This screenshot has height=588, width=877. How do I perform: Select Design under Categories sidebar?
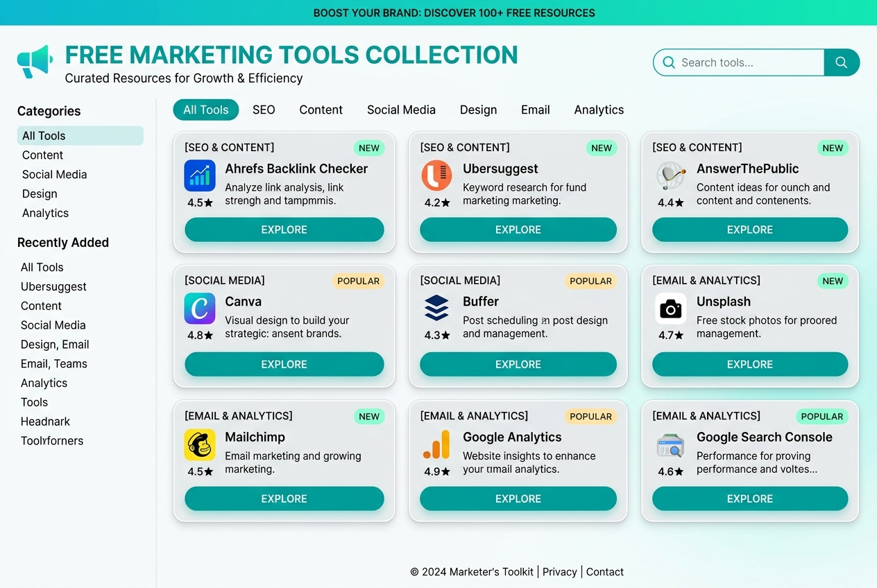click(40, 194)
